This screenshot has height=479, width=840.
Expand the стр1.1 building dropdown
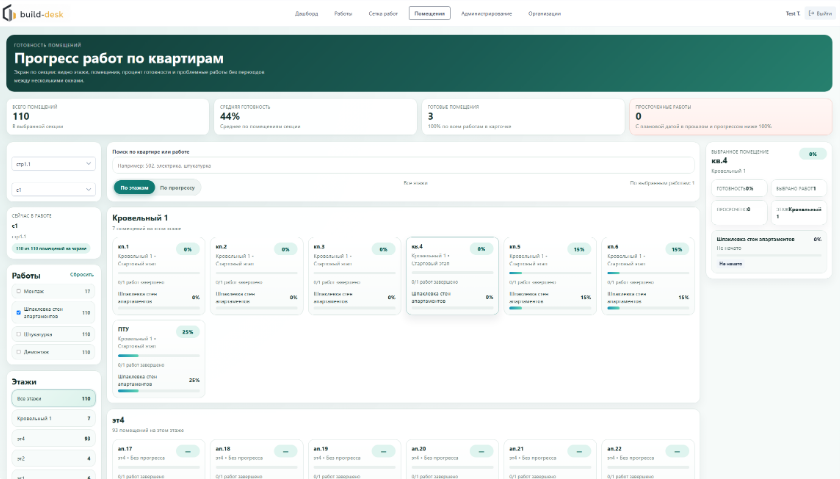[54, 164]
